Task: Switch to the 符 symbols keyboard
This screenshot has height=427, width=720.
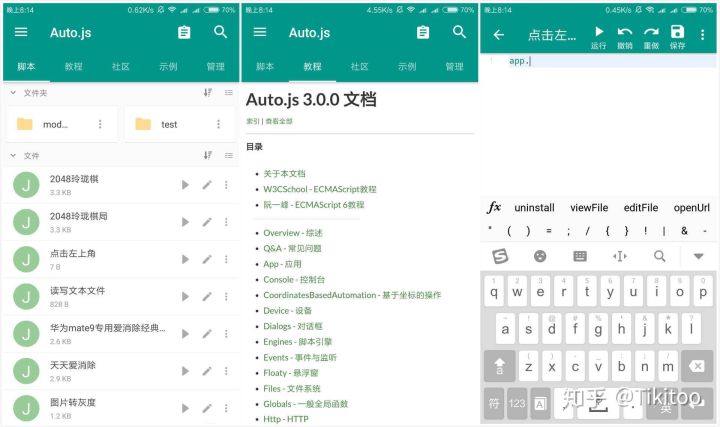Action: (x=494, y=403)
